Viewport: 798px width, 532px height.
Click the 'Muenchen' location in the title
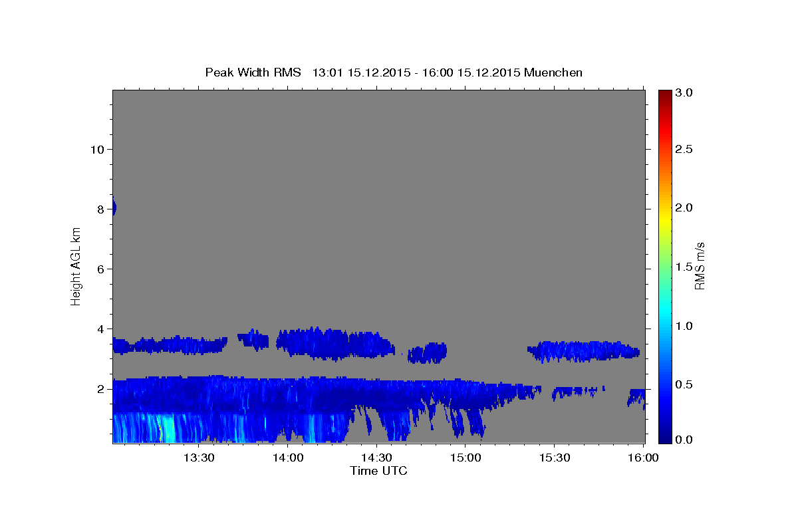553,72
